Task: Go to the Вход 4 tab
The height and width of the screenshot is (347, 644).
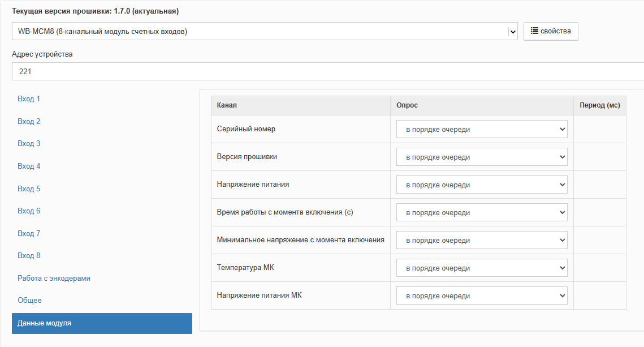Action: 29,166
